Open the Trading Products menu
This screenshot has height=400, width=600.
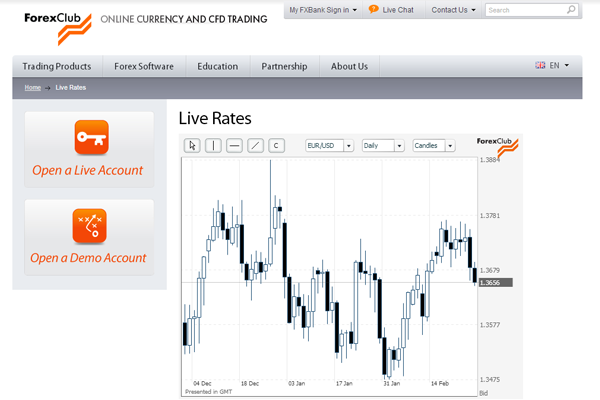coord(57,66)
